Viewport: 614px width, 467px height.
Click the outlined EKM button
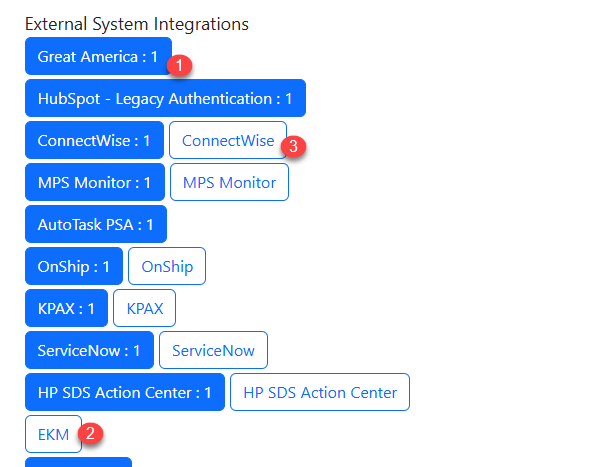(53, 434)
